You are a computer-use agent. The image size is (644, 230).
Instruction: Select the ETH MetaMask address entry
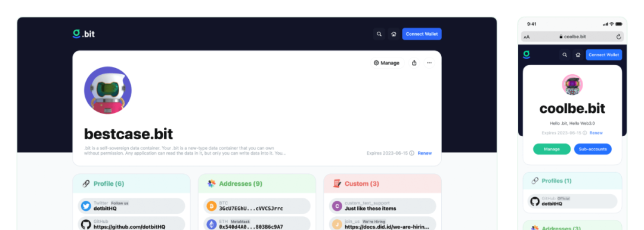[x=257, y=224]
